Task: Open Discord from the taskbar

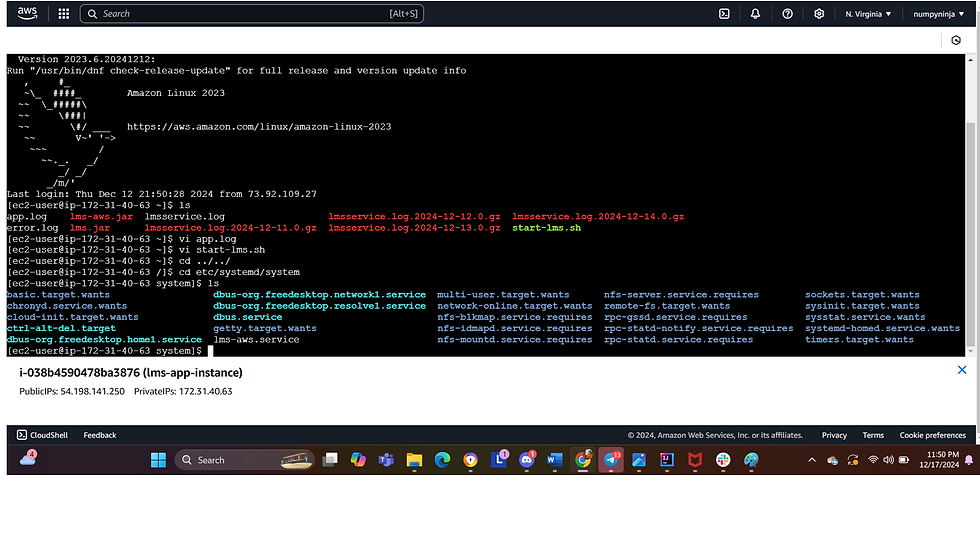Action: point(527,460)
